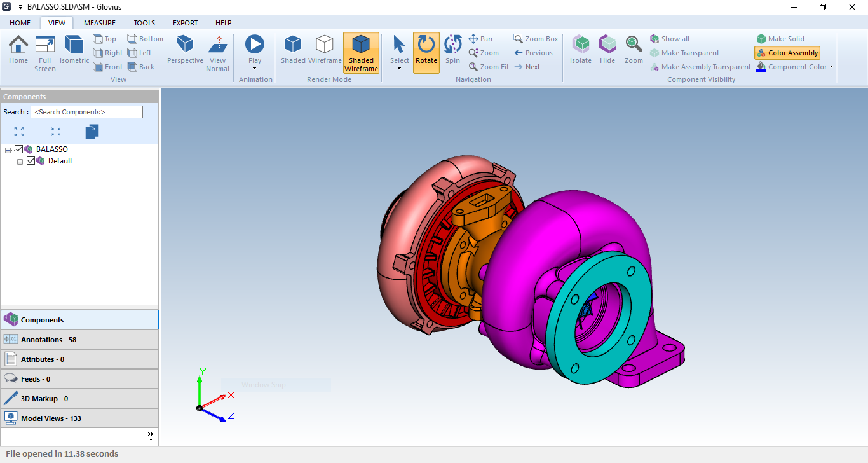Open the Component Color dropdown arrow
The image size is (868, 463).
pyautogui.click(x=831, y=67)
